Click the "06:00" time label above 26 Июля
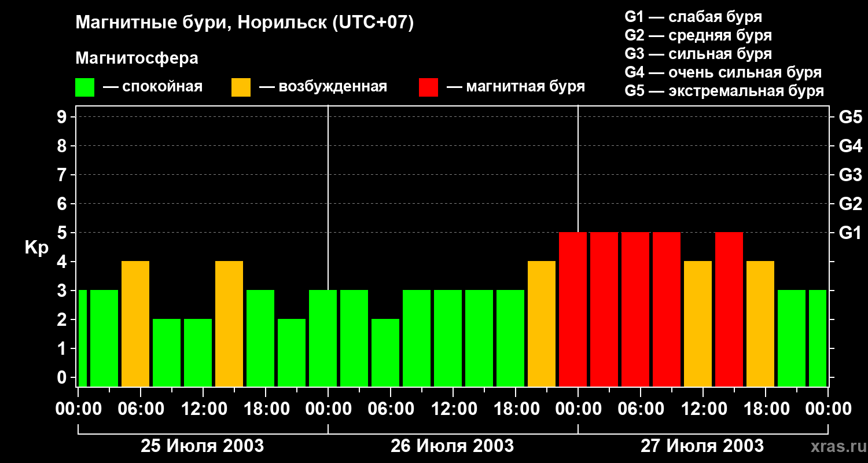868x463 pixels. click(x=391, y=409)
